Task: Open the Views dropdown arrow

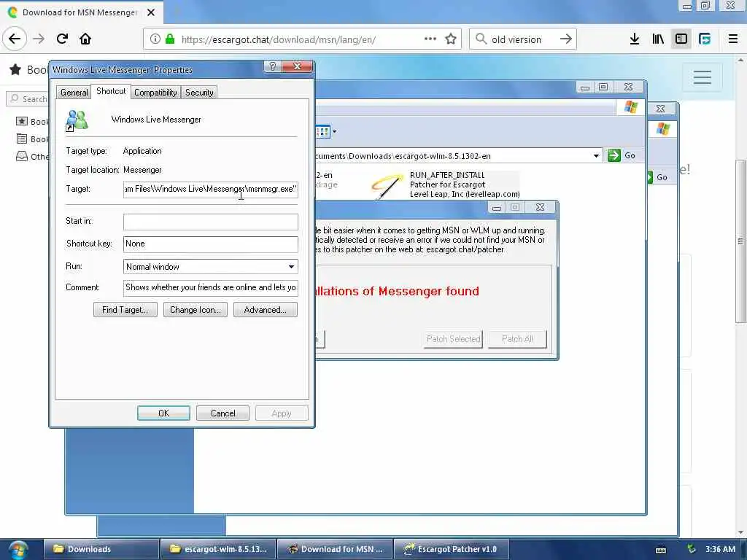Action: pyautogui.click(x=334, y=132)
